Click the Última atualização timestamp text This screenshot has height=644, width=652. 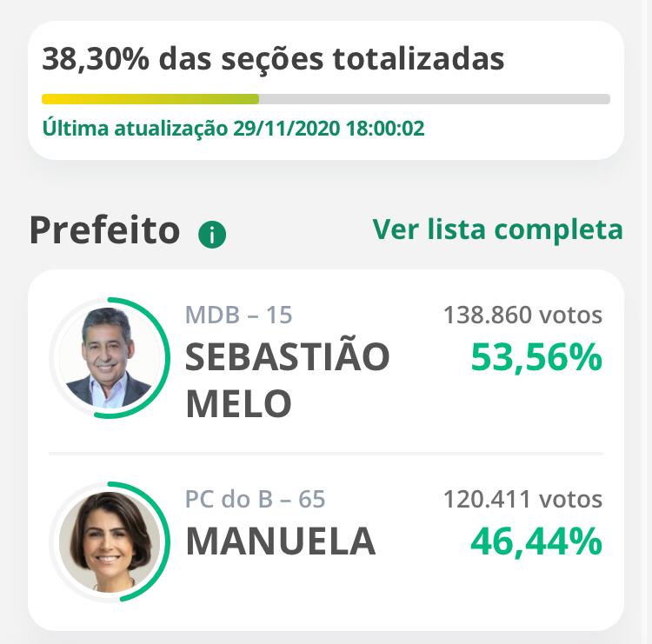click(x=233, y=128)
